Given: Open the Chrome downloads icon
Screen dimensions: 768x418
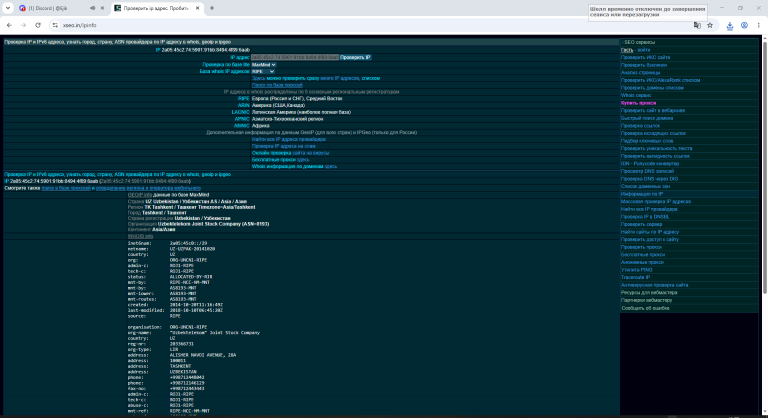Looking at the screenshot, I should [730, 25].
